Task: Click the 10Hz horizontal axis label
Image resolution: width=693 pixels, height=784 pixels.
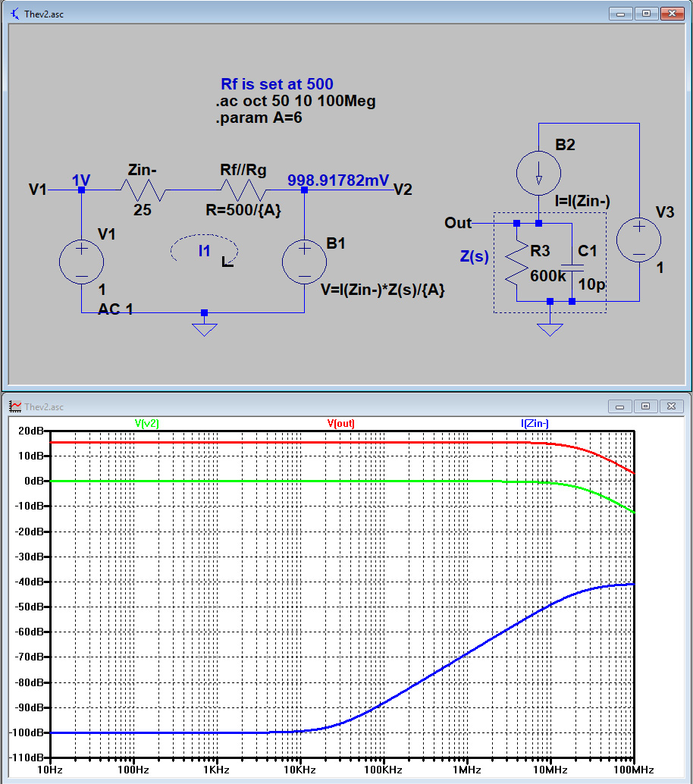Action: (50, 770)
